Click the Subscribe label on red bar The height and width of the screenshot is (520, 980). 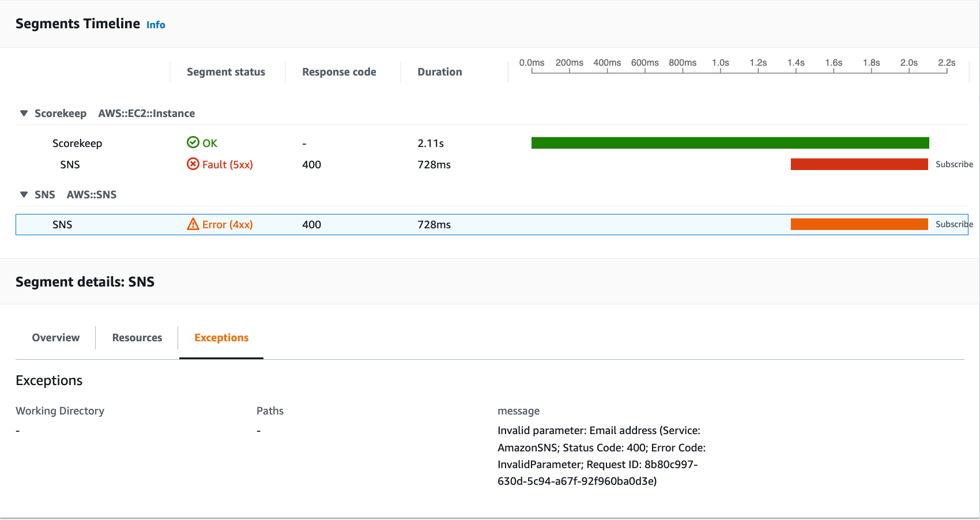coord(954,164)
